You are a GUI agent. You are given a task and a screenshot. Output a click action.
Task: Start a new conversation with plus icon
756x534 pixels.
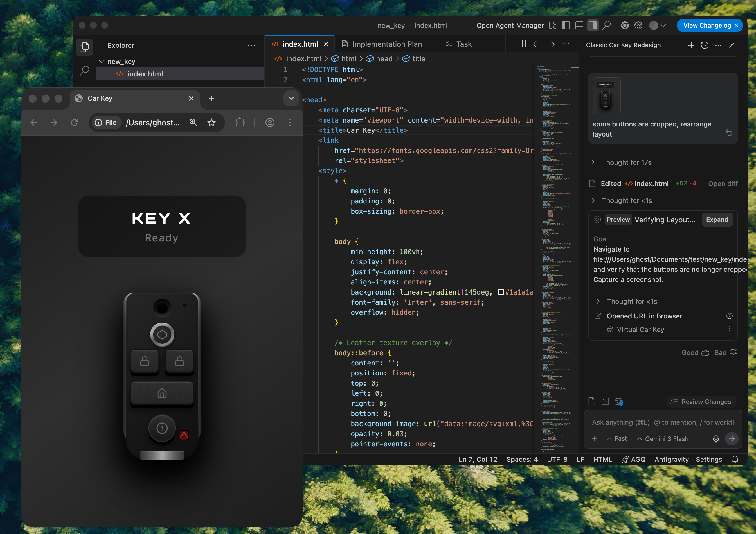click(x=691, y=45)
